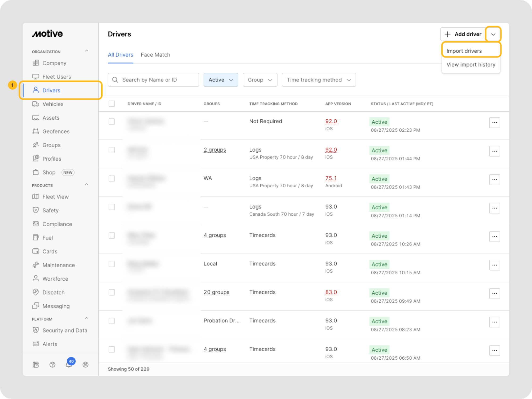This screenshot has height=399, width=532.
Task: Open the 20 groups link
Action: point(216,292)
